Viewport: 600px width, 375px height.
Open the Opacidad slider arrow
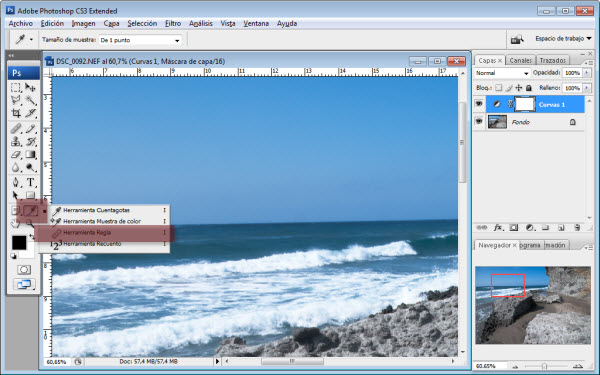(587, 73)
